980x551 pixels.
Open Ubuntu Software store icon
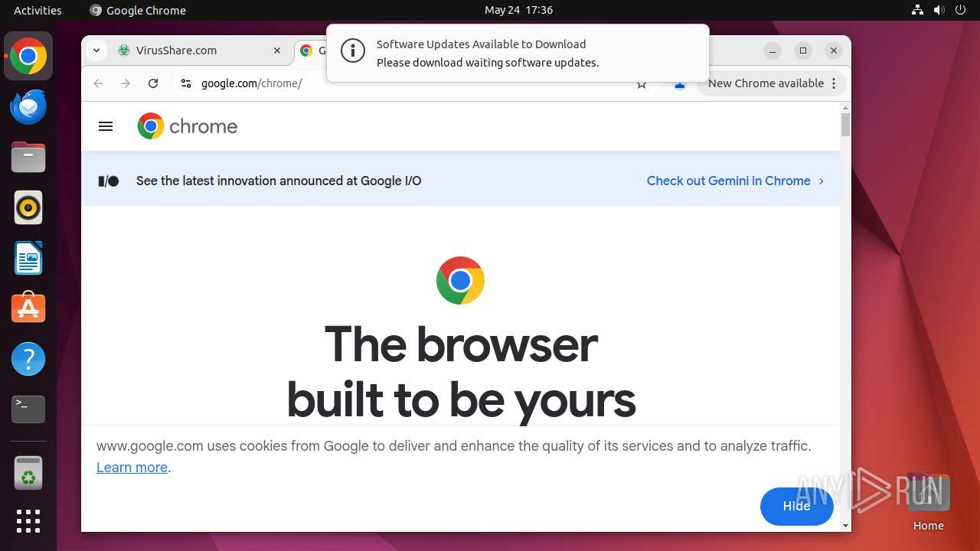[x=28, y=308]
